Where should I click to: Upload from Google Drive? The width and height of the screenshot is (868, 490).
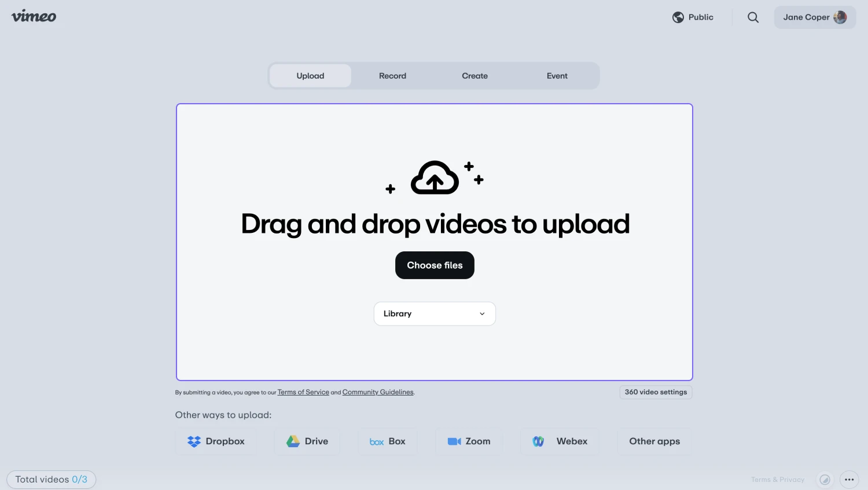click(307, 441)
